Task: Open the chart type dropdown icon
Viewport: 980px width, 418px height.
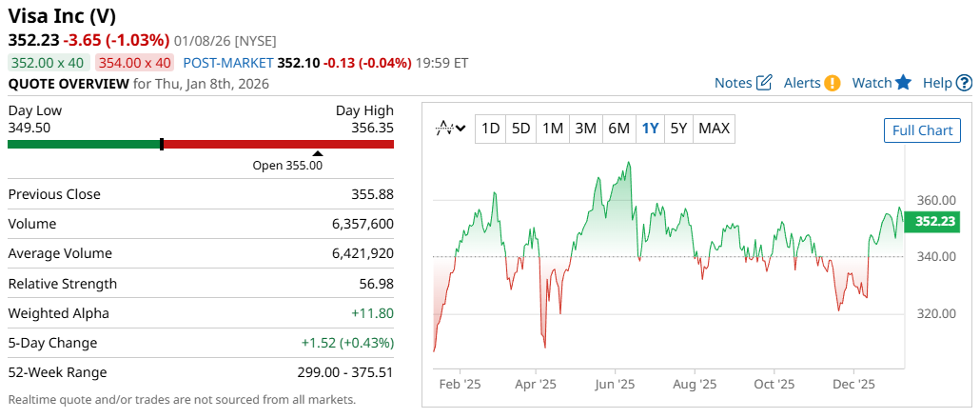Action: (x=450, y=129)
